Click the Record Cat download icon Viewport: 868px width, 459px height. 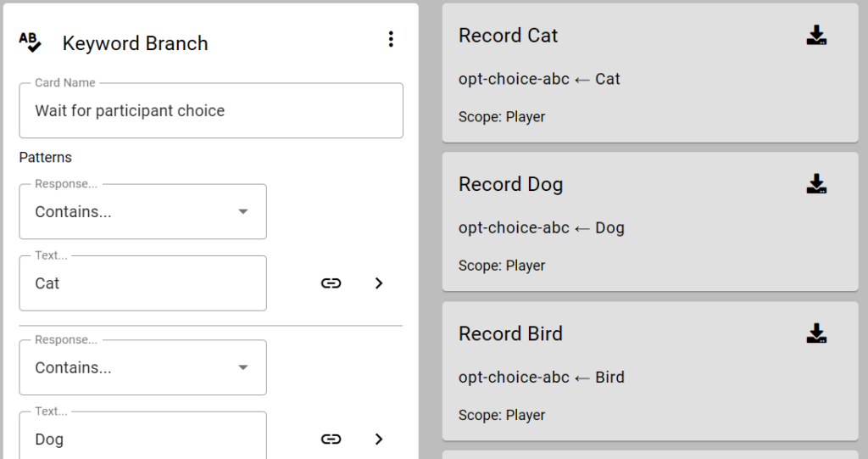[815, 36]
